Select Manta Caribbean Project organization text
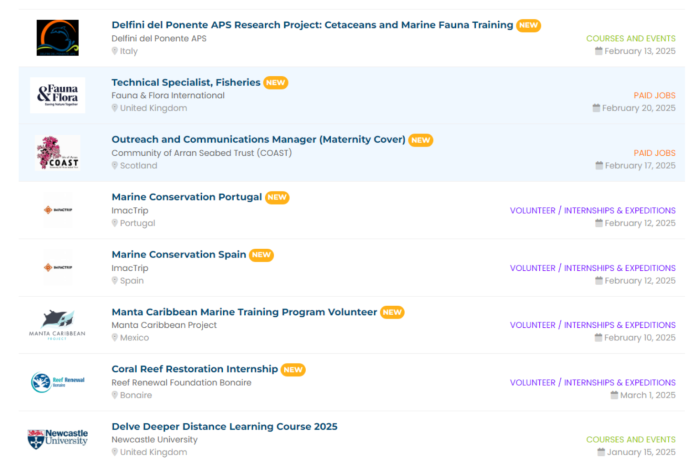This screenshot has width=700, height=467. [164, 325]
